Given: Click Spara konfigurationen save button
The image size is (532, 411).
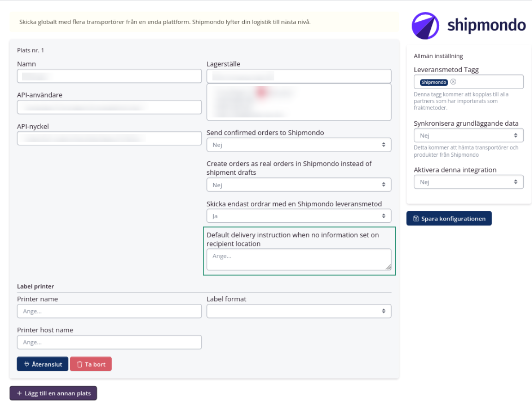Looking at the screenshot, I should [449, 219].
